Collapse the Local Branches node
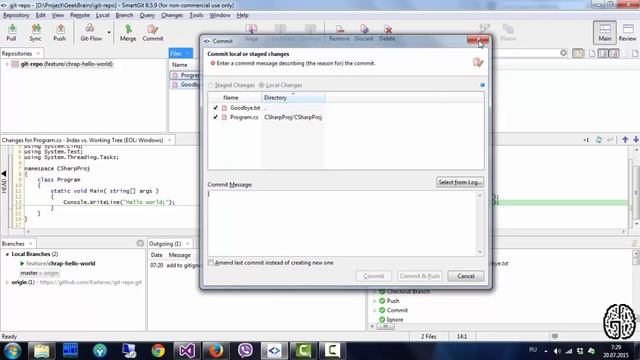Viewport: 640px width, 360px height. 7,254
